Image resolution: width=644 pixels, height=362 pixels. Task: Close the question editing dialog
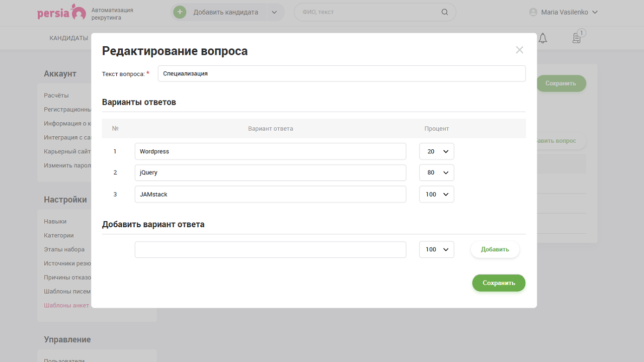tap(519, 50)
